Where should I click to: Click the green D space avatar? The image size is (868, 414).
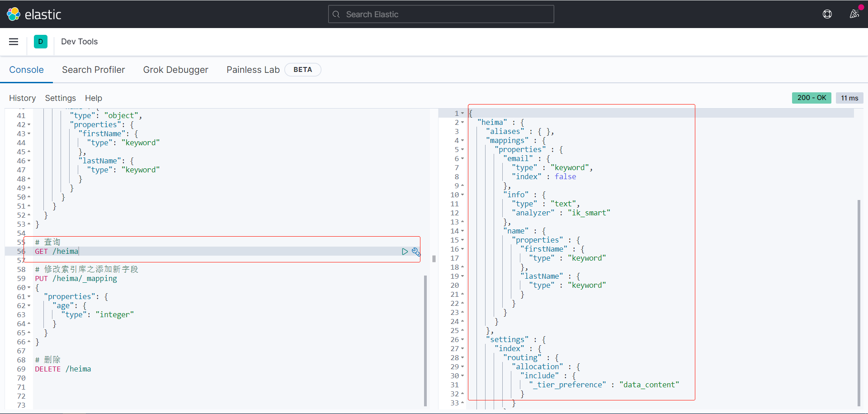click(x=41, y=42)
